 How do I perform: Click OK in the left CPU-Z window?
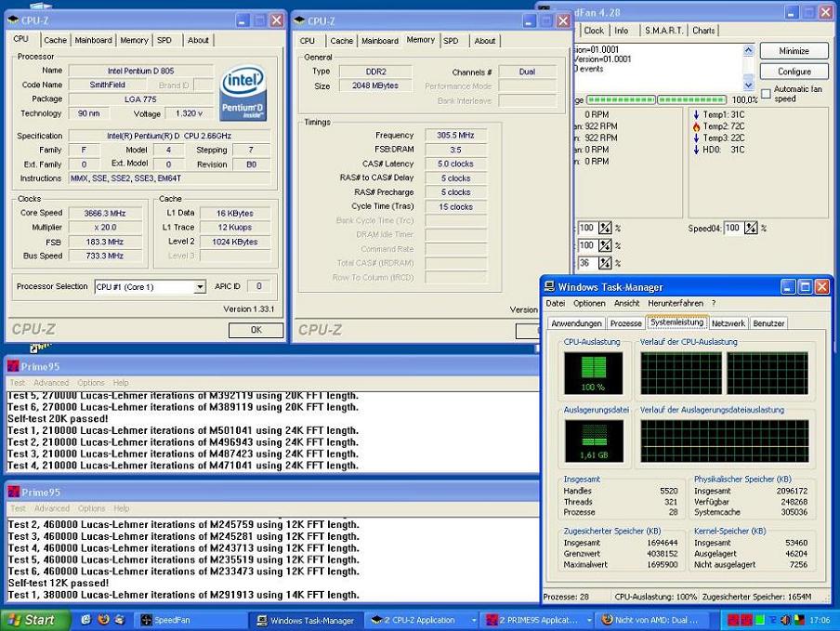256,330
